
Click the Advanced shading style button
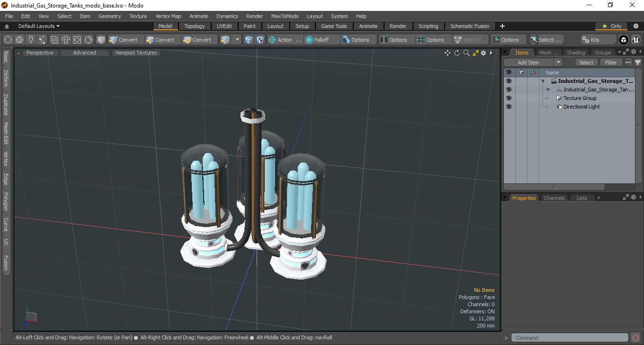click(x=84, y=53)
